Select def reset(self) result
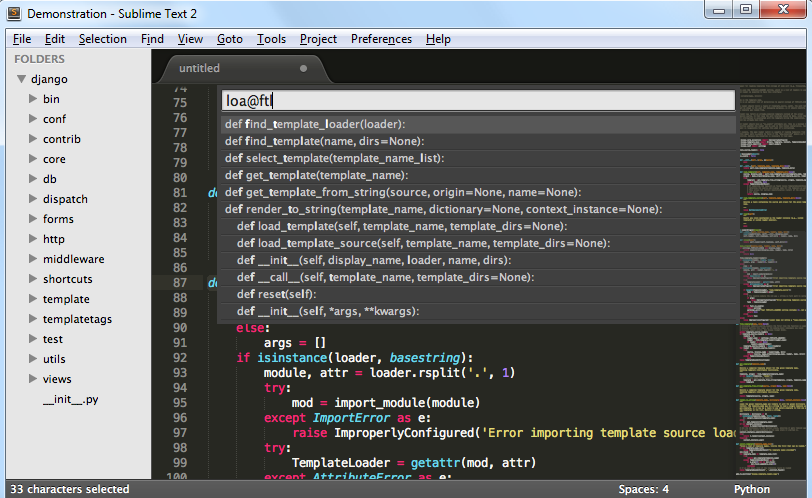The height and width of the screenshot is (498, 812). pos(478,295)
